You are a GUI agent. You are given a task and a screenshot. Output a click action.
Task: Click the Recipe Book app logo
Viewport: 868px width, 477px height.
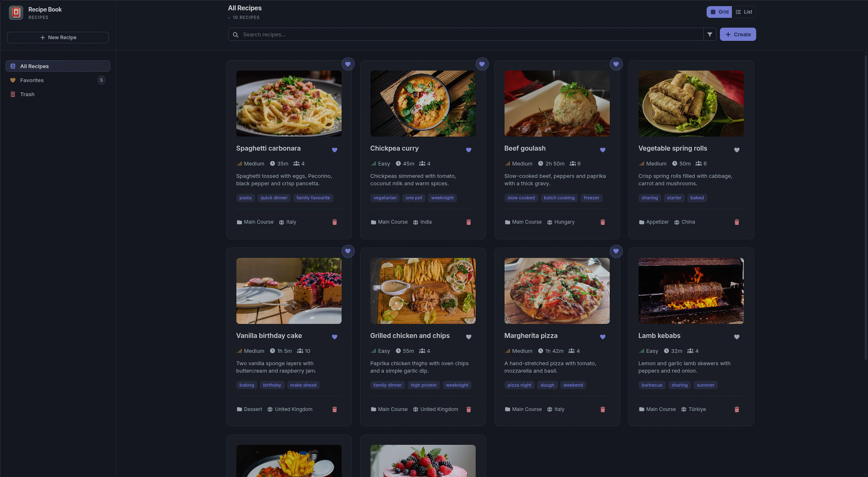pos(16,13)
